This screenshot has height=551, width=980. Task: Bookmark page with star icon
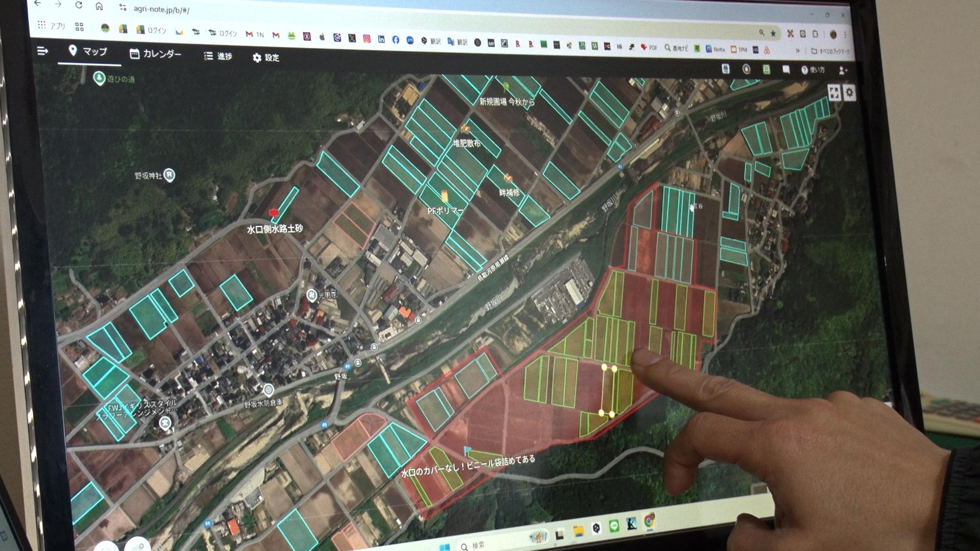tap(773, 33)
